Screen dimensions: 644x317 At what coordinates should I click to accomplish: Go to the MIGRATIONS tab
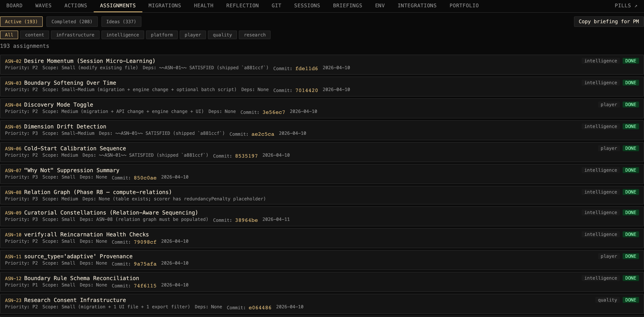click(164, 5)
